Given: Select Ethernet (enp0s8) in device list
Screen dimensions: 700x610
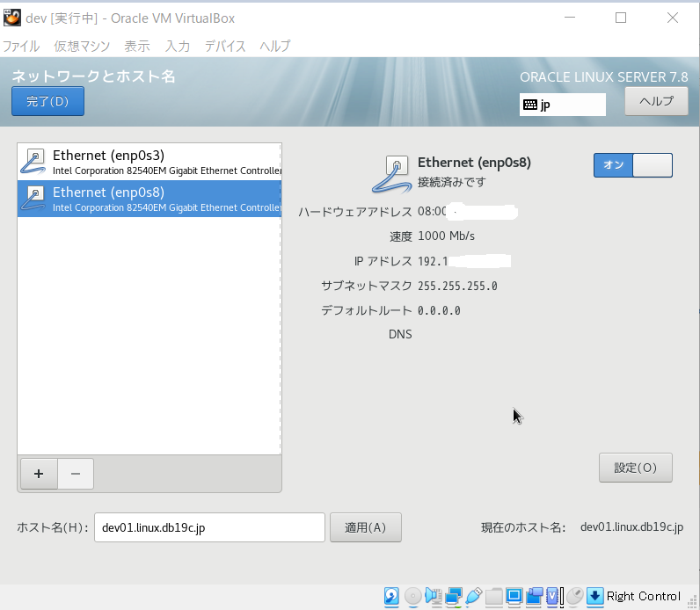Looking at the screenshot, I should click(x=149, y=199).
